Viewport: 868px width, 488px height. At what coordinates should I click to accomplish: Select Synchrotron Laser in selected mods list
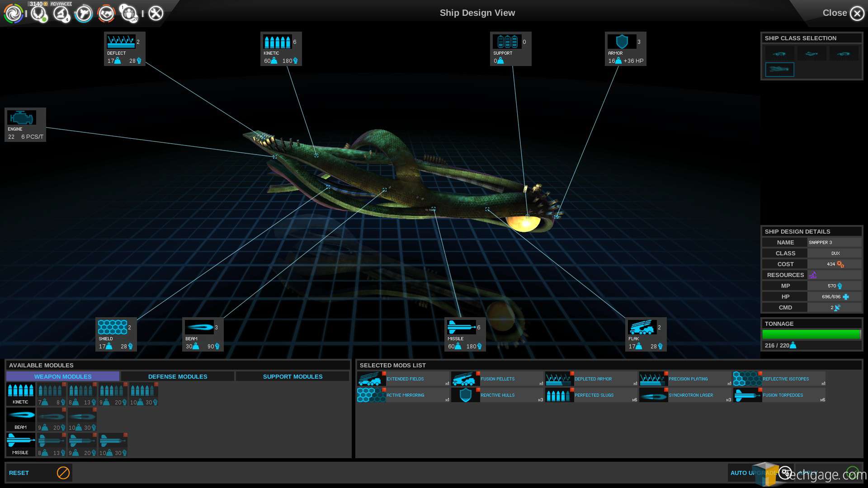coord(686,395)
